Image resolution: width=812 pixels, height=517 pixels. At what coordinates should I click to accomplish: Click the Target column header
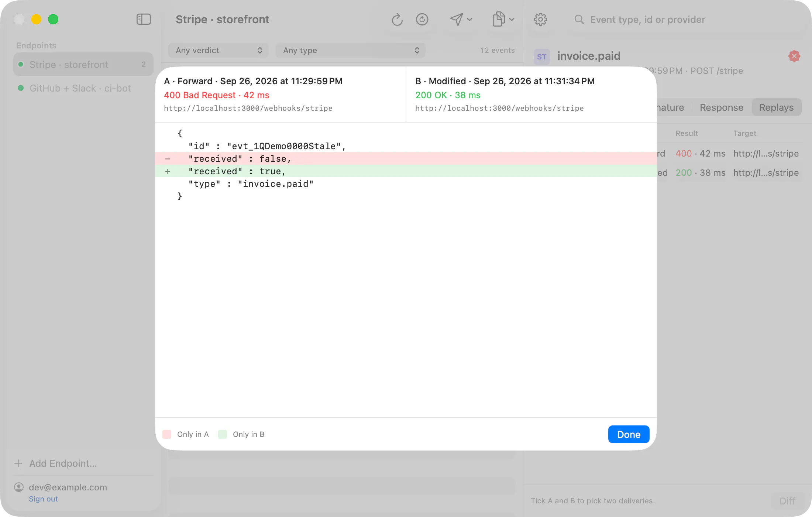(x=744, y=133)
